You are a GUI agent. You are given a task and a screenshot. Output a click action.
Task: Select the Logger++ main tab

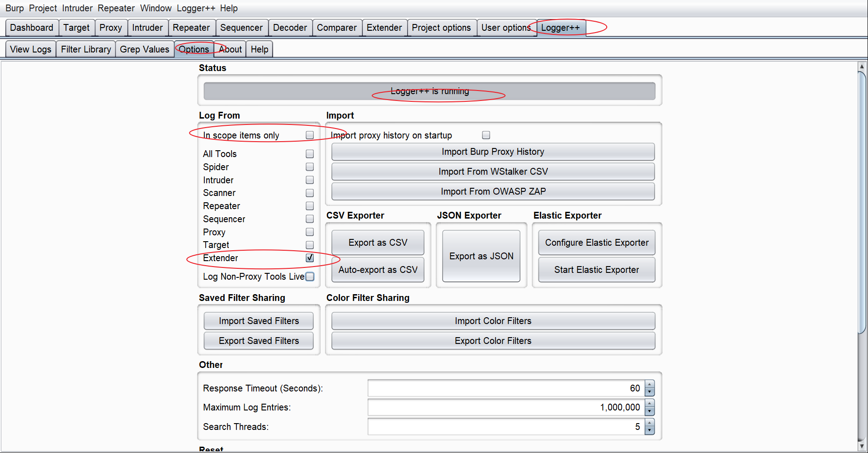pyautogui.click(x=561, y=28)
